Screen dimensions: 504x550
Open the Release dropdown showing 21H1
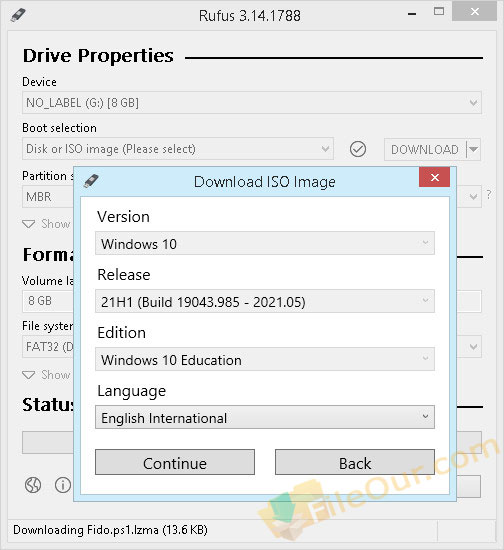pyautogui.click(x=265, y=301)
